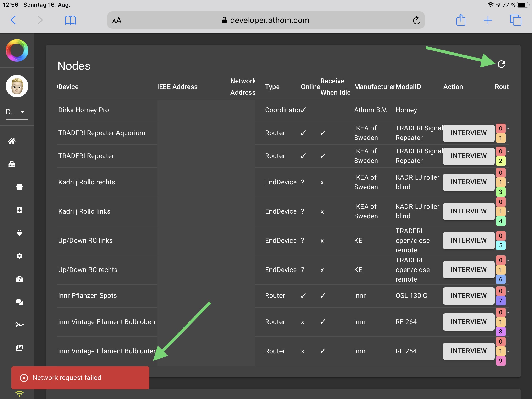Open the home icon in sidebar

[x=12, y=141]
